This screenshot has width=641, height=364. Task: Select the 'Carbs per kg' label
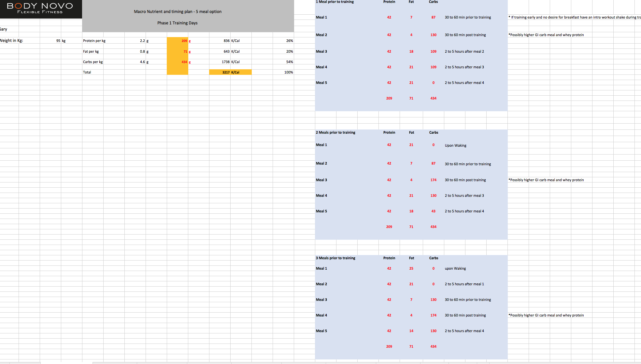[93, 62]
